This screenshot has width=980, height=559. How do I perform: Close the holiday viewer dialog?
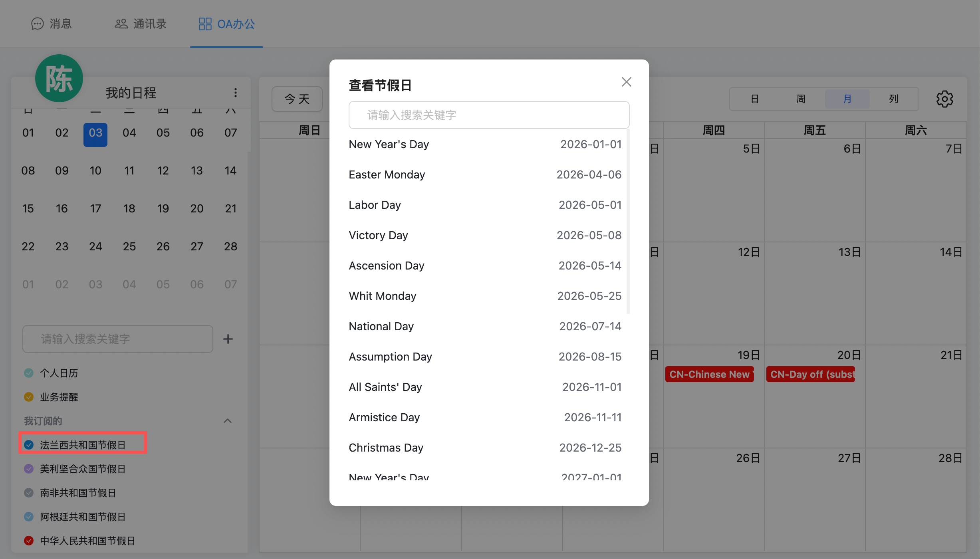coord(626,82)
